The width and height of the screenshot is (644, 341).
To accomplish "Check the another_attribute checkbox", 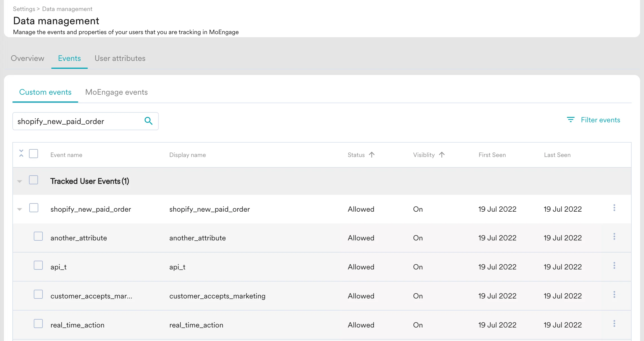I will tap(38, 236).
